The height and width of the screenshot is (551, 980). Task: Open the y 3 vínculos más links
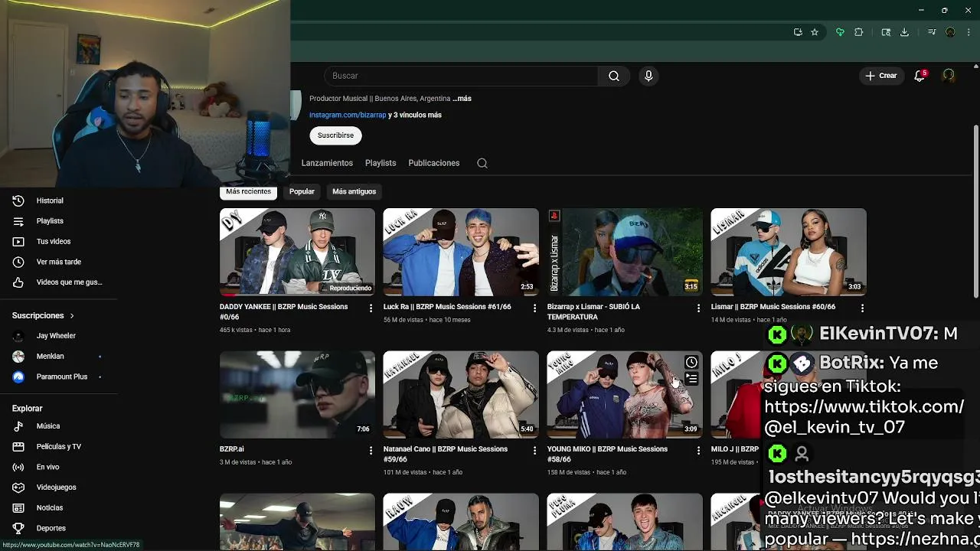[x=415, y=115]
